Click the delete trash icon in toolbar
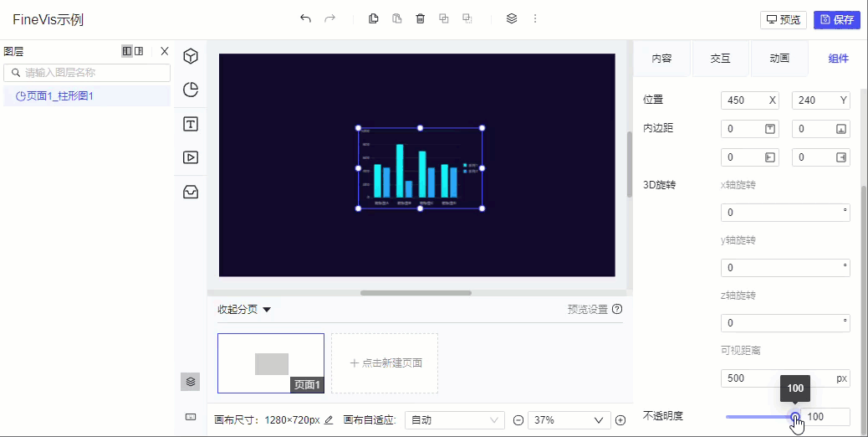This screenshot has height=437, width=868. click(x=420, y=18)
